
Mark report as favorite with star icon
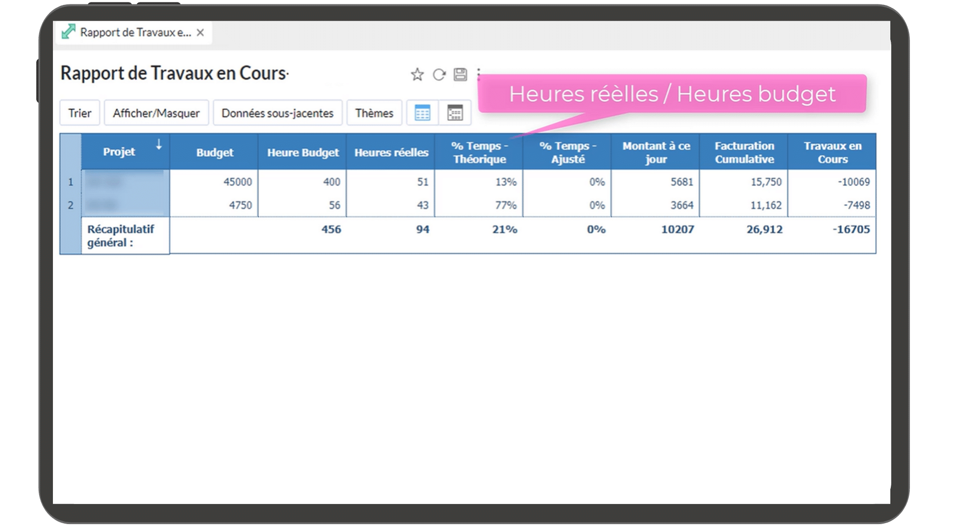tap(417, 74)
